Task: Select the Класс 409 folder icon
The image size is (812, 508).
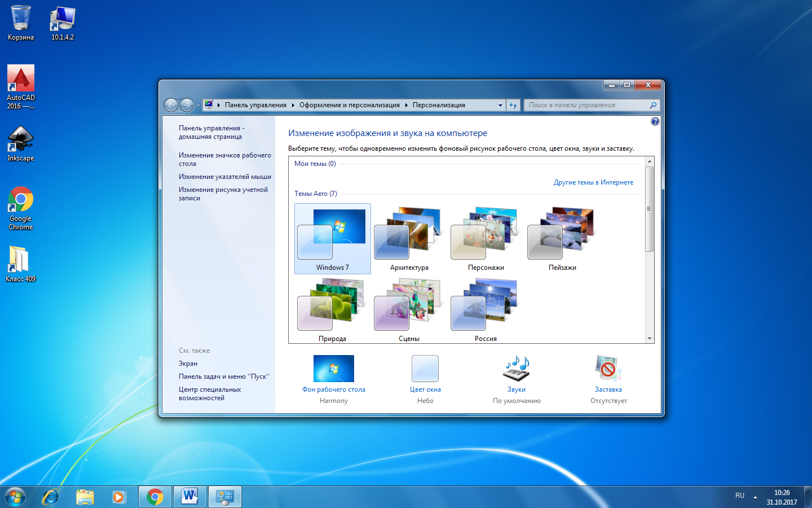Action: (x=21, y=264)
